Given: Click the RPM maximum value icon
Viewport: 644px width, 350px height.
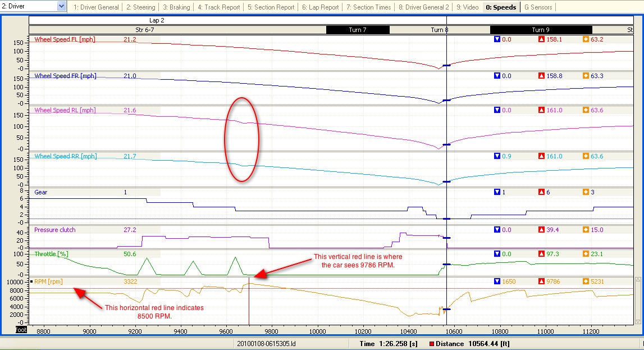Looking at the screenshot, I should 541,281.
